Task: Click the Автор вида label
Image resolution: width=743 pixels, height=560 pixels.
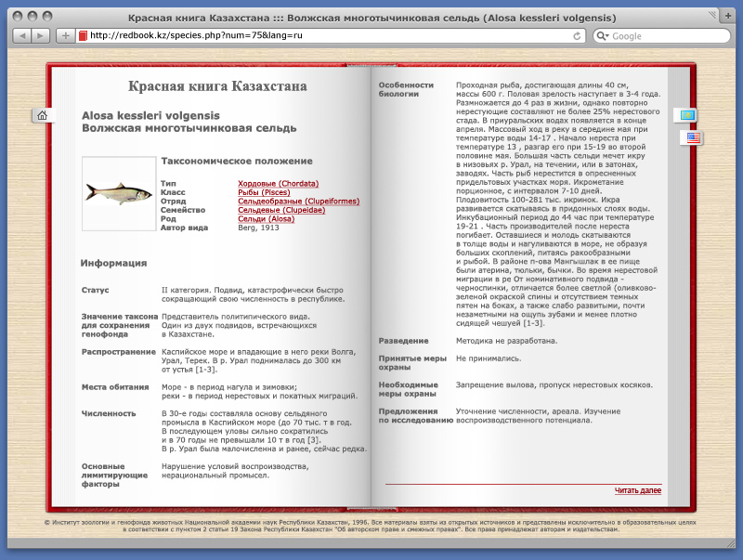Action: pyautogui.click(x=184, y=228)
